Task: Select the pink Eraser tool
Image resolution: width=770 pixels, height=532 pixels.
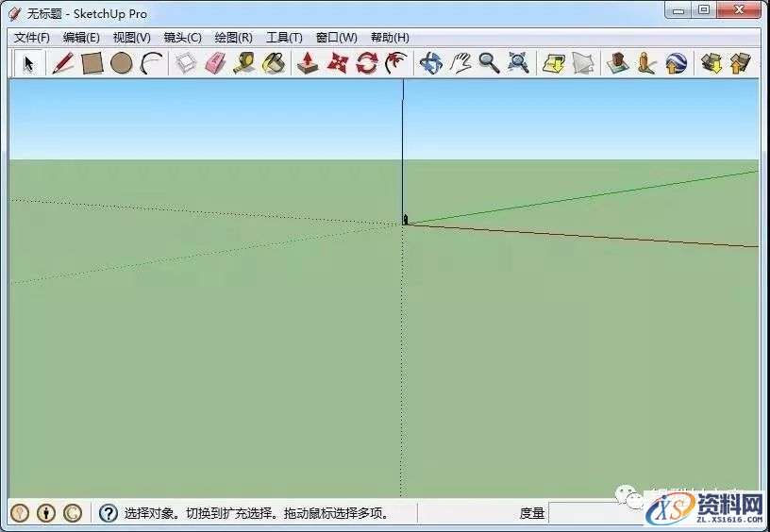Action: 215,63
